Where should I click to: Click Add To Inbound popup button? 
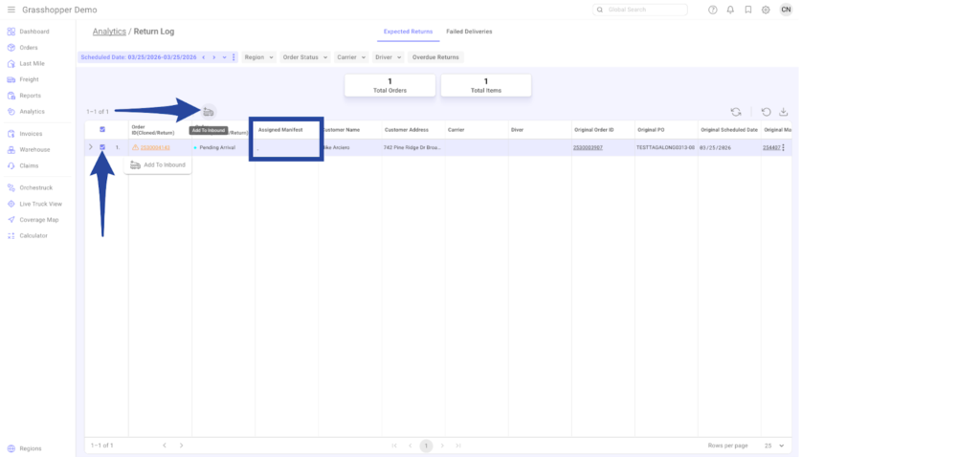pos(159,165)
